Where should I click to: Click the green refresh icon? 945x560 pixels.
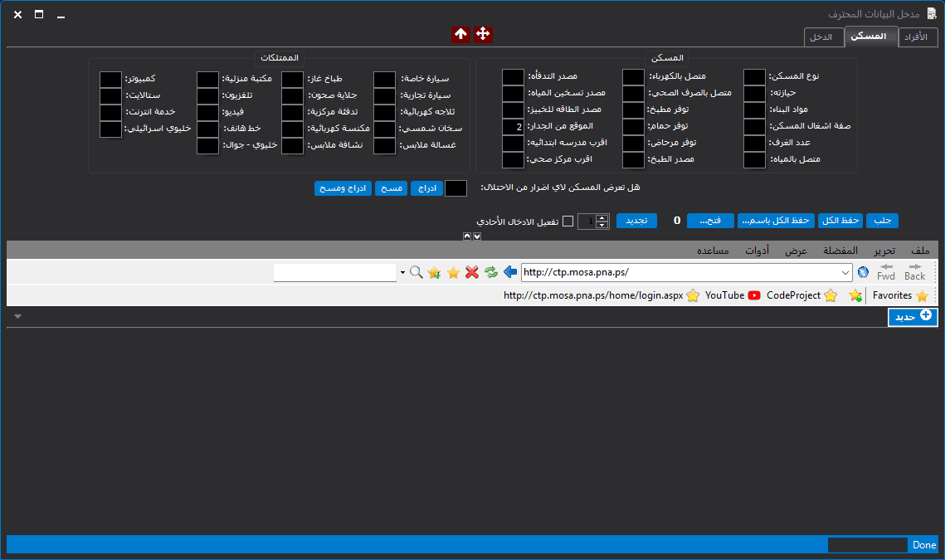491,272
